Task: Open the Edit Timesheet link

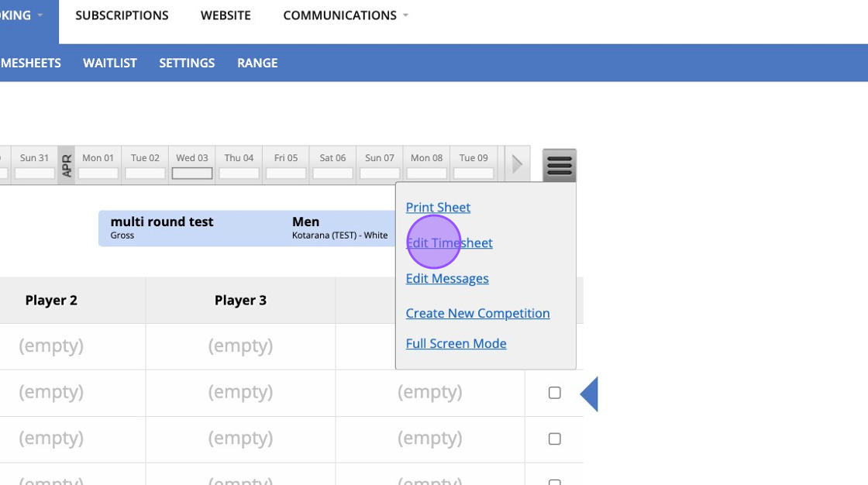Action: pyautogui.click(x=449, y=242)
